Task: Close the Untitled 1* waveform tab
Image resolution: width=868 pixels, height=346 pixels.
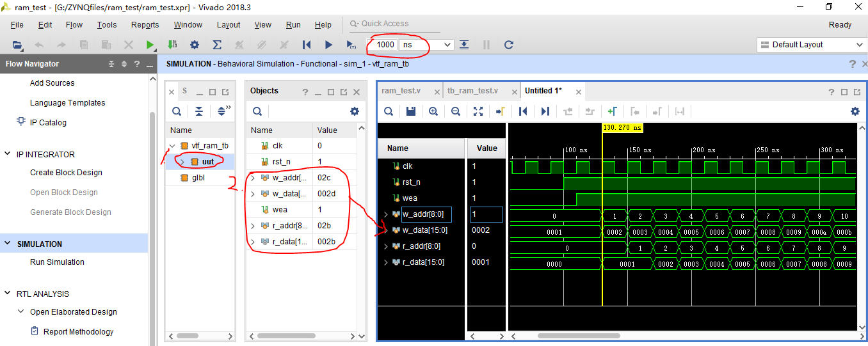Action: [578, 92]
